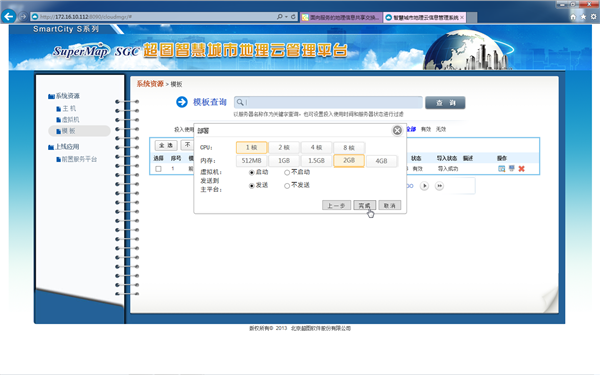
Task: Click the view details icon in 操作 column
Action: [501, 168]
